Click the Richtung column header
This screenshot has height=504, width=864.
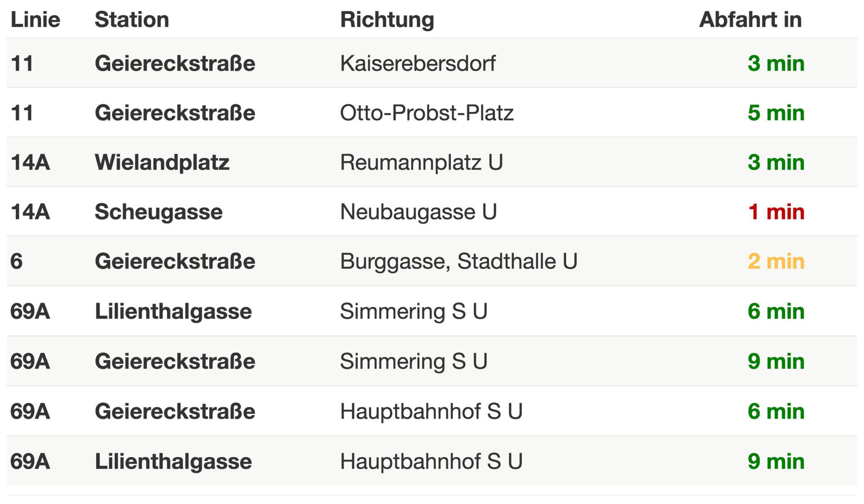click(x=387, y=20)
